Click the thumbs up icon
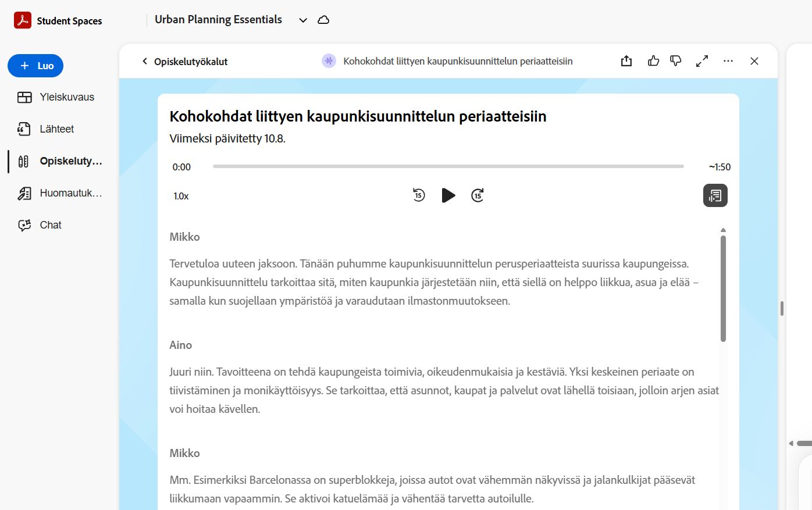 click(x=653, y=60)
